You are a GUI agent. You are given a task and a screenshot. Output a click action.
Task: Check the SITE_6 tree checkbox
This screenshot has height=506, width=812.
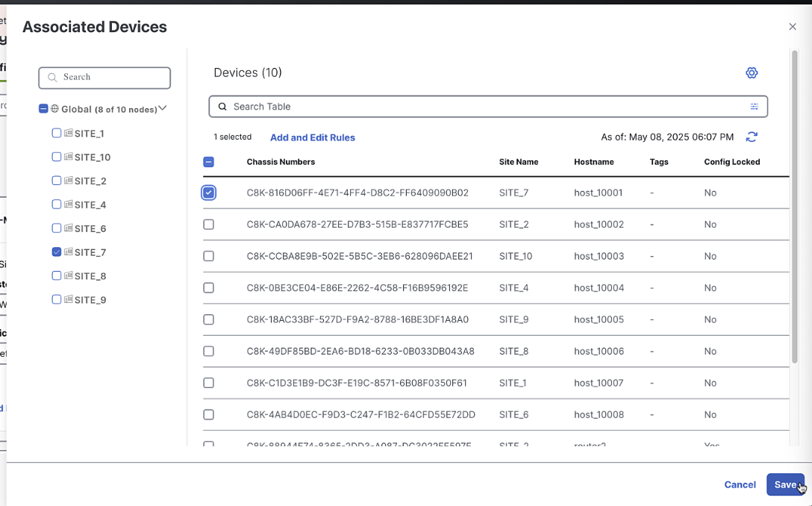57,228
